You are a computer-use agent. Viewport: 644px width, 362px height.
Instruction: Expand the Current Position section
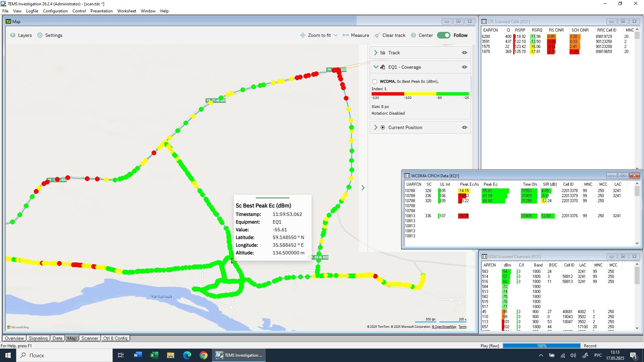pyautogui.click(x=376, y=127)
